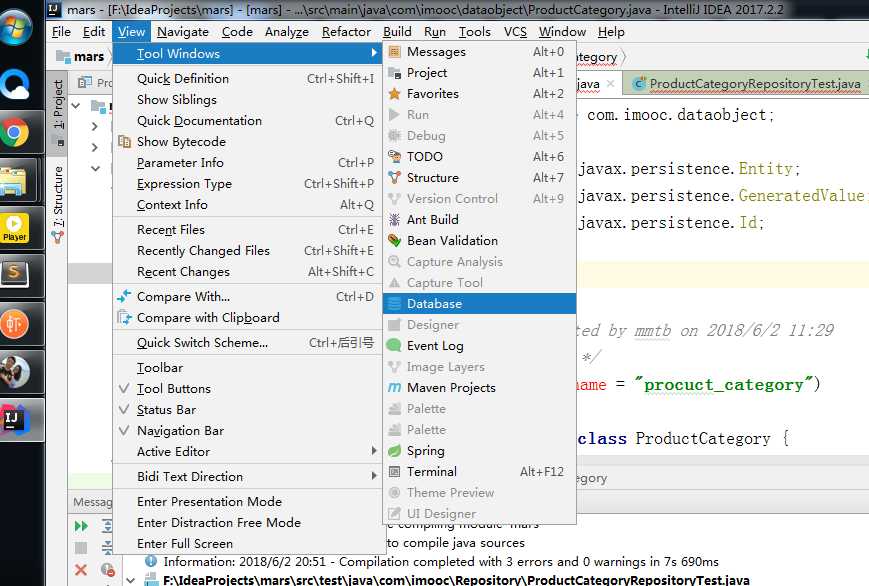Image resolution: width=869 pixels, height=586 pixels.
Task: Open the Build menu
Action: click(397, 32)
